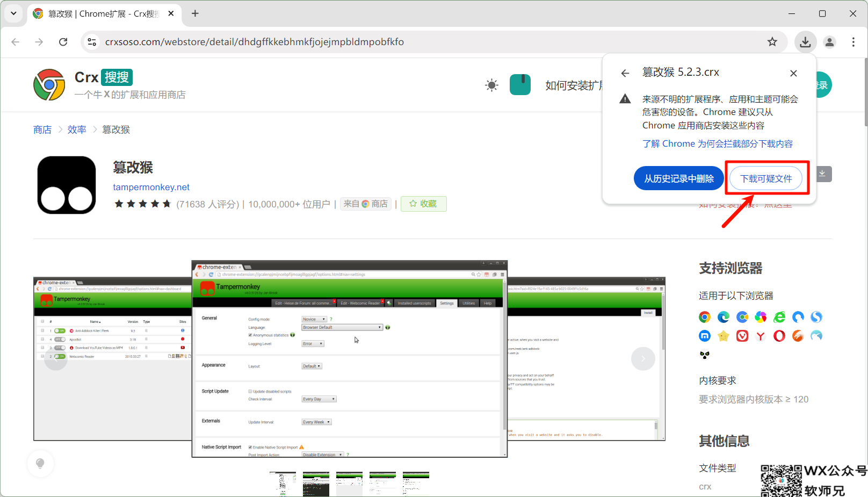
Task: Click the gray download icon button
Action: pyautogui.click(x=822, y=174)
